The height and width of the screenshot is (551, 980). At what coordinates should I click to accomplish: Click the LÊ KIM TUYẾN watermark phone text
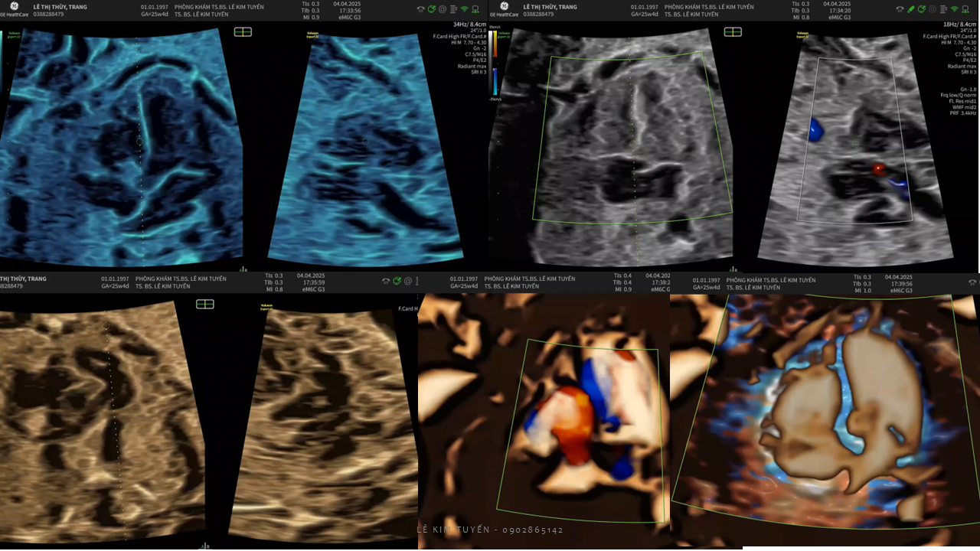point(490,530)
